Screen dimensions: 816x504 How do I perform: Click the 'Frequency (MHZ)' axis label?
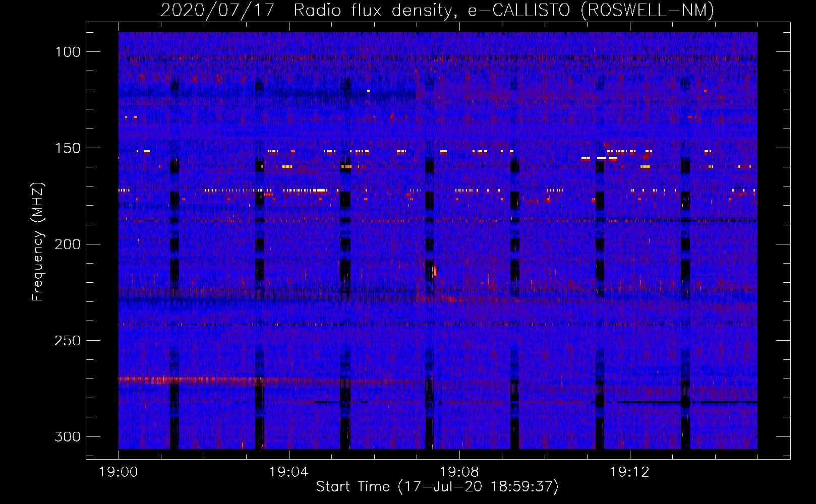(x=38, y=242)
